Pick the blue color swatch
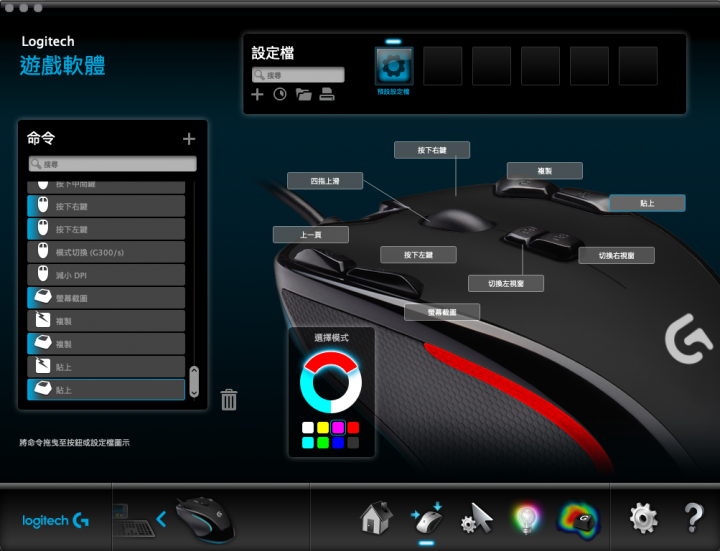The width and height of the screenshot is (720, 551). point(338,443)
